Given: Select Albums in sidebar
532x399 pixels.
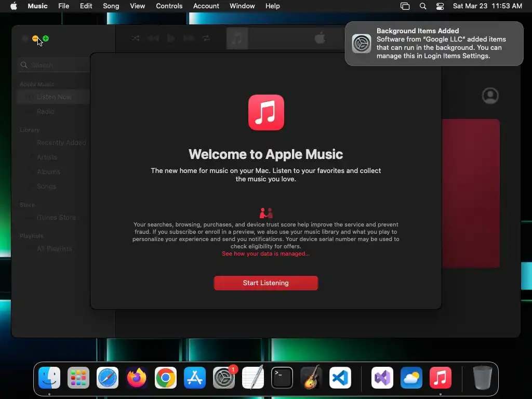Looking at the screenshot, I should click(x=54, y=171).
